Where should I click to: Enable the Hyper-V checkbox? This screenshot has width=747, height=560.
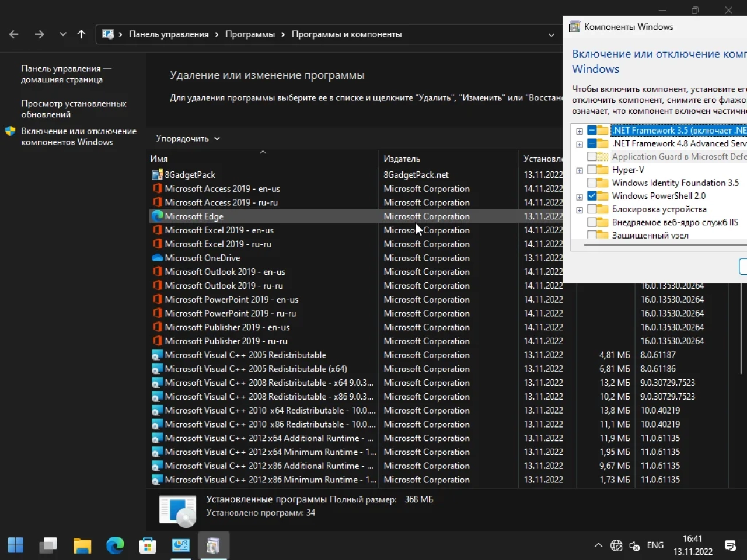pyautogui.click(x=592, y=170)
